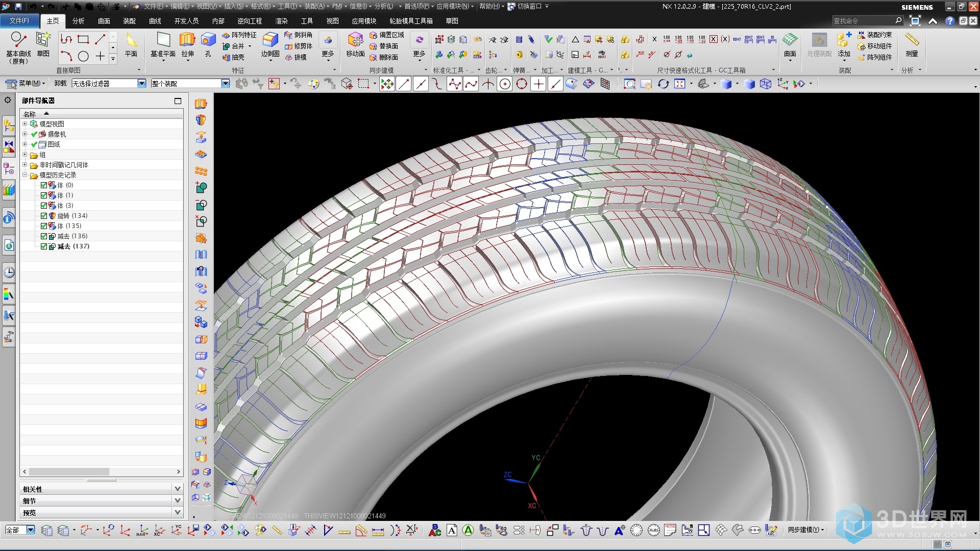The image size is (980, 551).
Task: Uncheck the 减去 (137) feature checkbox
Action: (x=44, y=246)
